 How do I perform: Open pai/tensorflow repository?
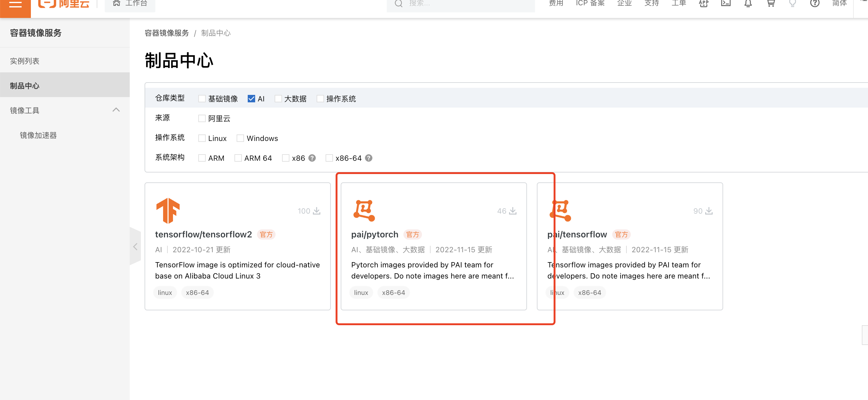tap(577, 234)
